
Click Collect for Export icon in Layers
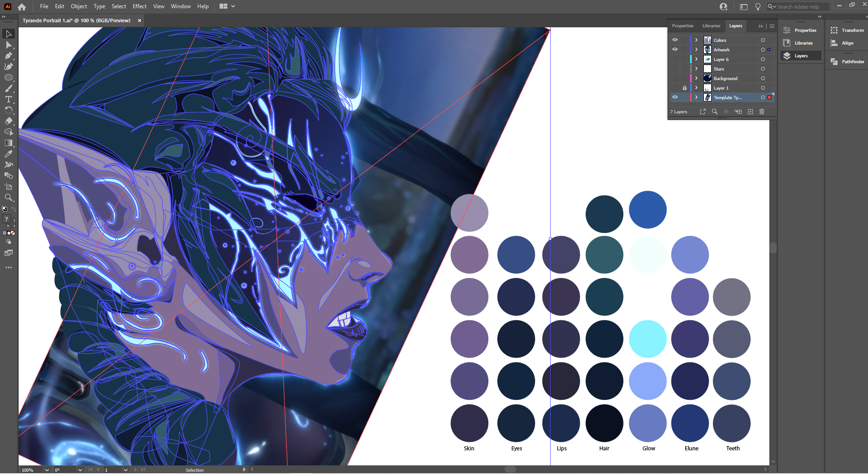(703, 111)
